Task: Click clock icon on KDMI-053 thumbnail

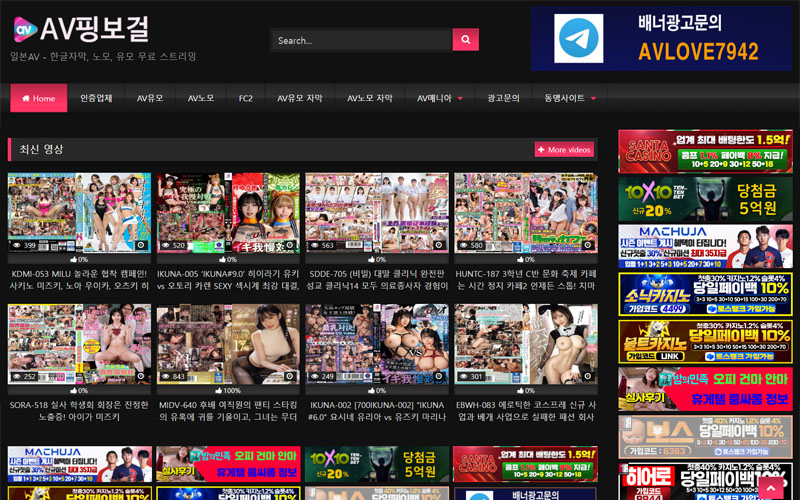Action: 141,245
